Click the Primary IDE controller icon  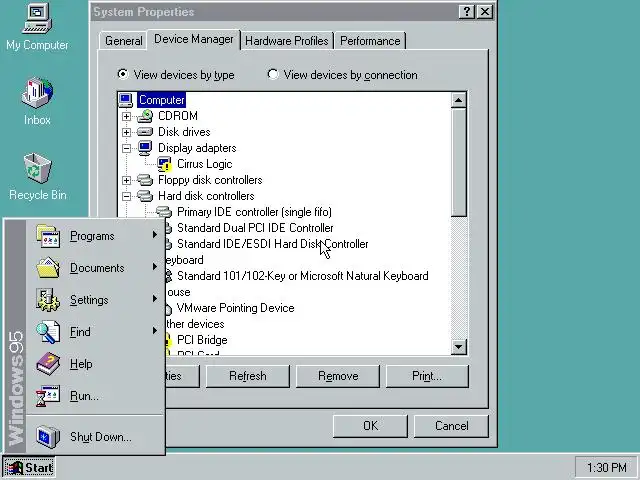[x=164, y=212]
